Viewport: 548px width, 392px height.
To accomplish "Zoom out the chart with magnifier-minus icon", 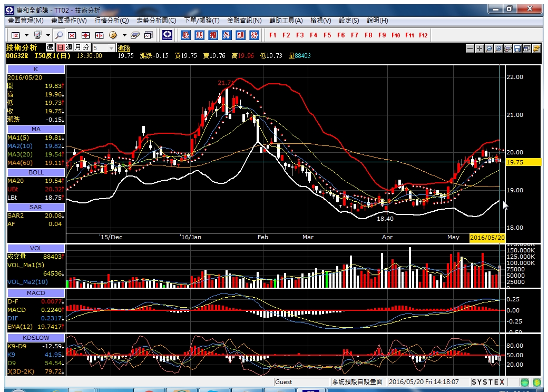I will click(x=489, y=48).
